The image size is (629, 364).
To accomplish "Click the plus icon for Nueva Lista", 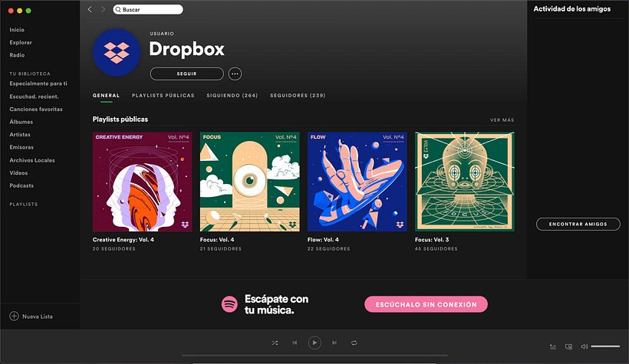I will coord(14,316).
